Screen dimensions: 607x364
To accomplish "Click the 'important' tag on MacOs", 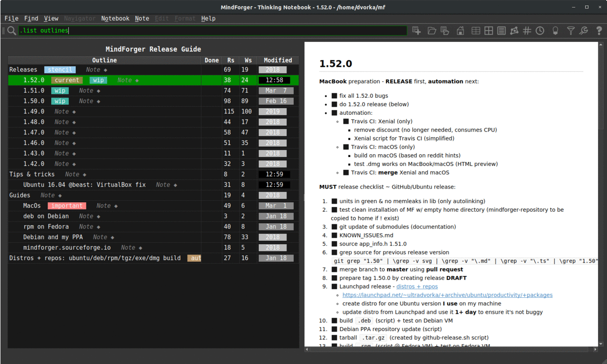I will click(67, 206).
